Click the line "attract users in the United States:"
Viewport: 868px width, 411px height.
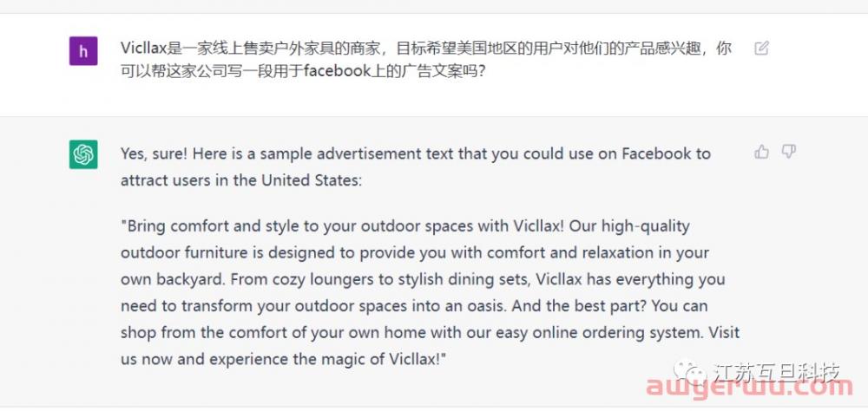[240, 180]
